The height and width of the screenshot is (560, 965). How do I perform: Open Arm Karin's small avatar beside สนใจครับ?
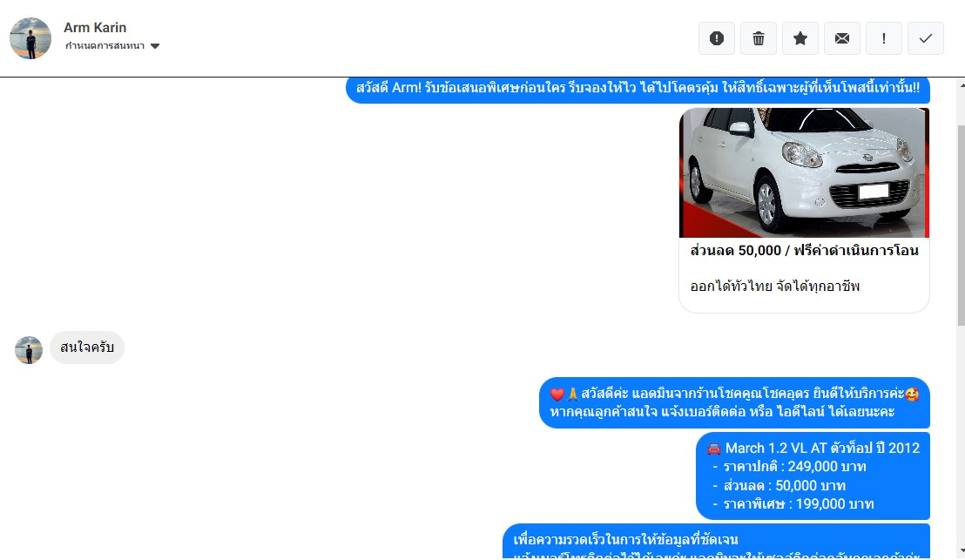(29, 350)
